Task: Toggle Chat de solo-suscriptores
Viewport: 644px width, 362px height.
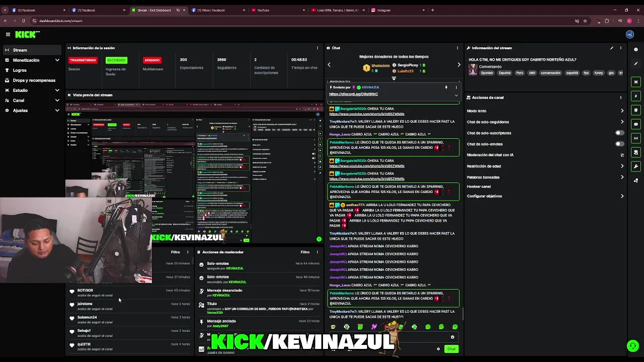Action: click(x=620, y=133)
